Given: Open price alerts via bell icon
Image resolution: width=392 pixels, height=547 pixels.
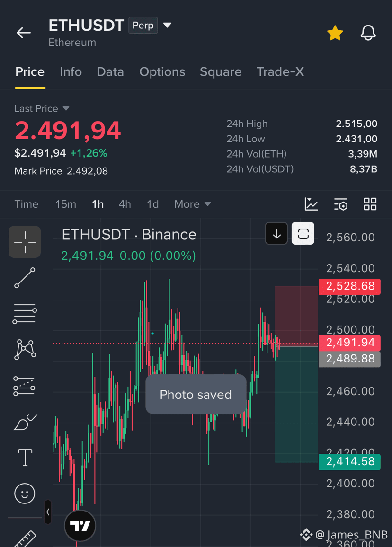Looking at the screenshot, I should point(368,33).
